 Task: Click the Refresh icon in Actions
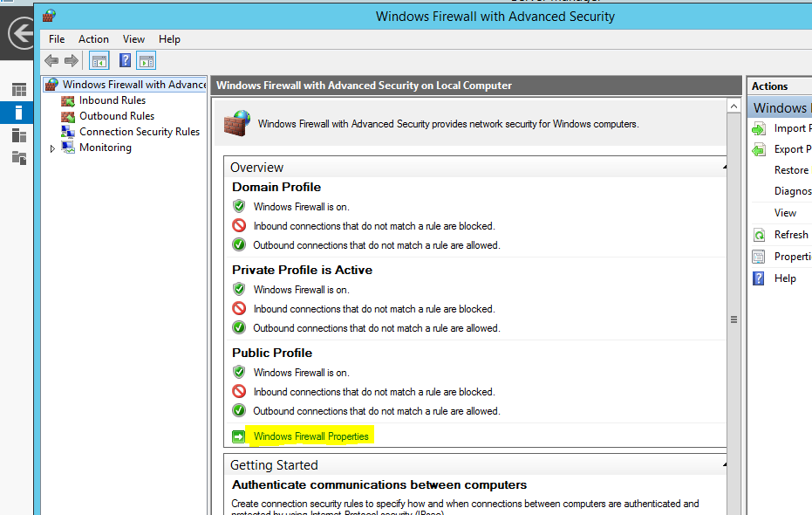point(759,235)
